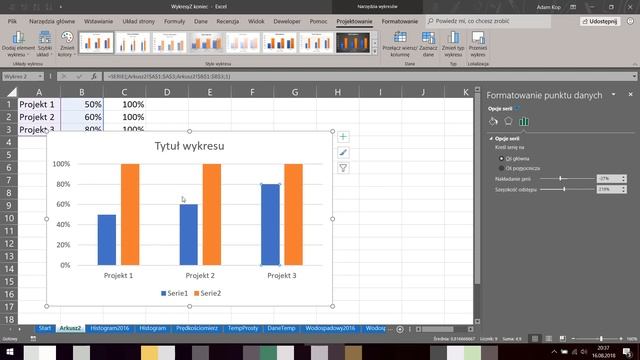Switch to the Prędkościomierz sheet tab
Image resolution: width=640 pixels, height=360 pixels.
click(x=197, y=329)
